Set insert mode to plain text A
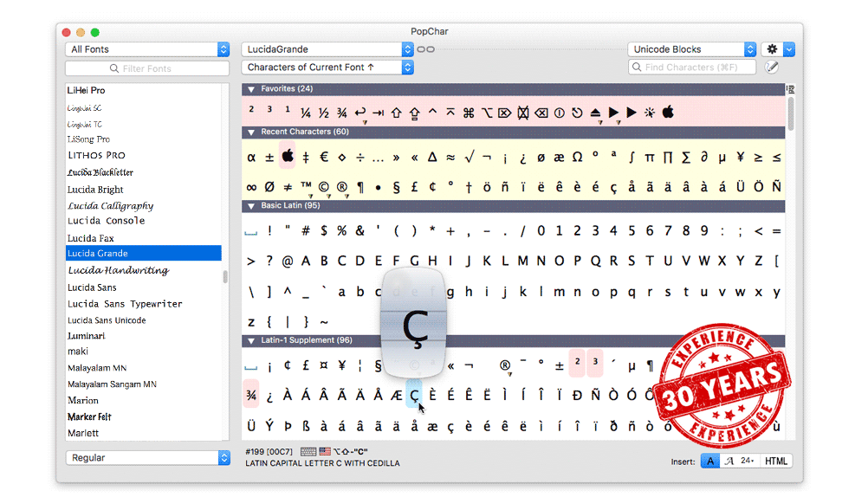868x497 pixels. coord(709,461)
